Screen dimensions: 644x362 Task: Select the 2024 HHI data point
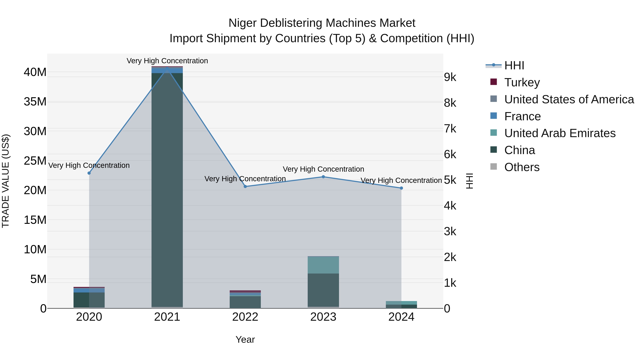coord(401,188)
